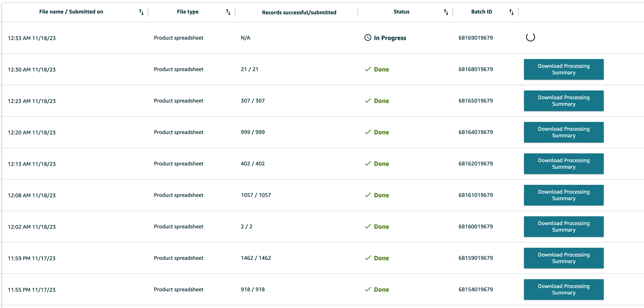Viewport: 644px width, 308px height.
Task: Click batch ID 68168019679
Action: (x=476, y=69)
